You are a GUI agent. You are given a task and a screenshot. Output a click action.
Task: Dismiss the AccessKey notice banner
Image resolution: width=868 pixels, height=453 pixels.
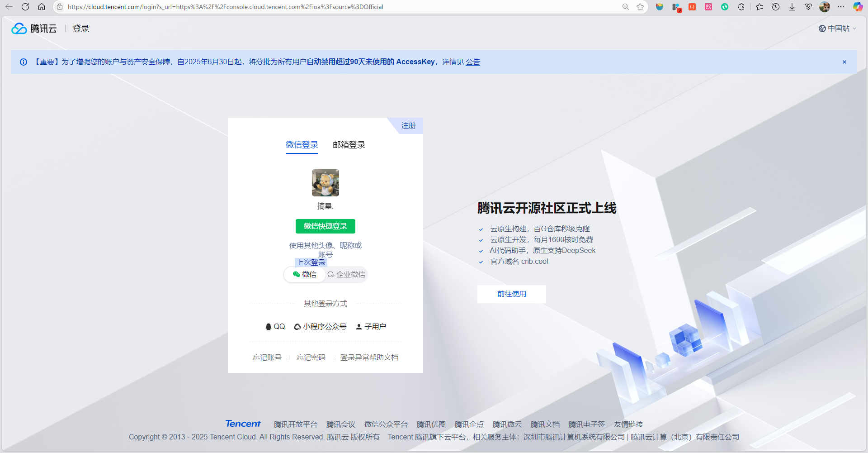click(844, 62)
